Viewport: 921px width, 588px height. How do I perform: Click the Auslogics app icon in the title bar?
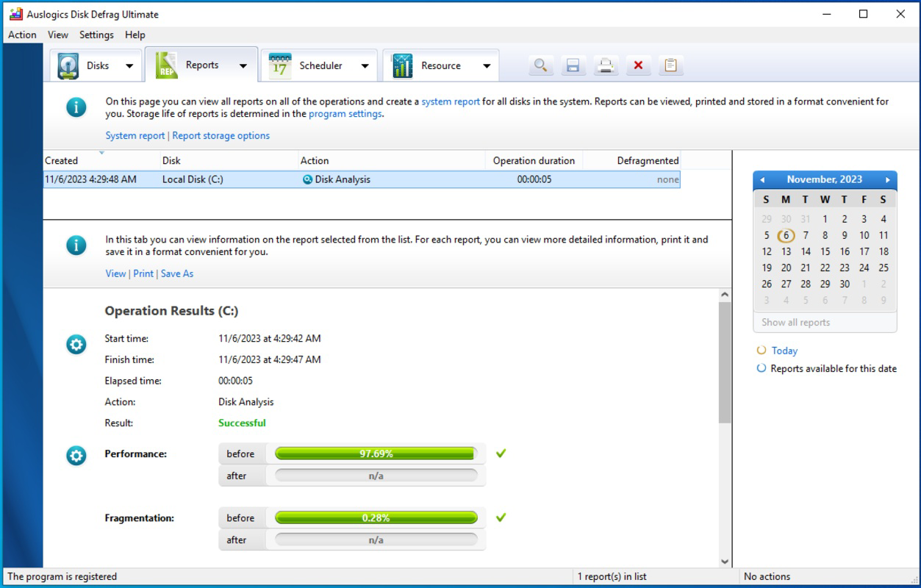click(x=15, y=14)
